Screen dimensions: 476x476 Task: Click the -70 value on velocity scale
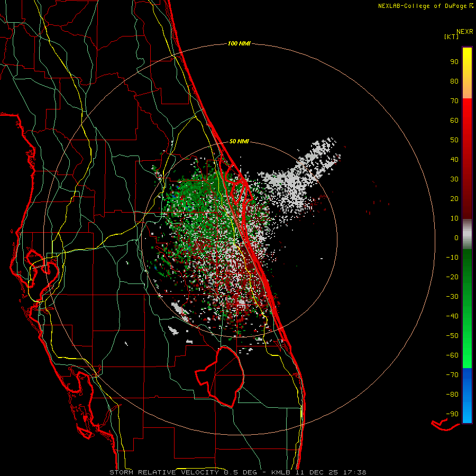click(452, 374)
